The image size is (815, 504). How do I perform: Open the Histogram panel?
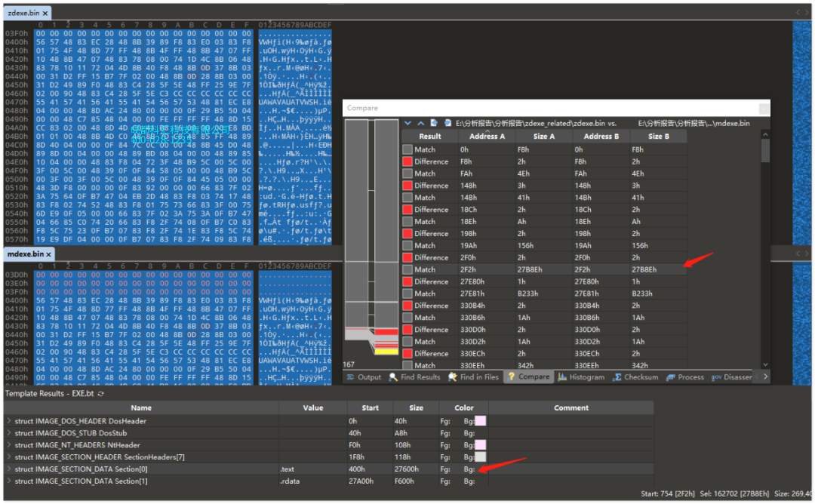(581, 377)
